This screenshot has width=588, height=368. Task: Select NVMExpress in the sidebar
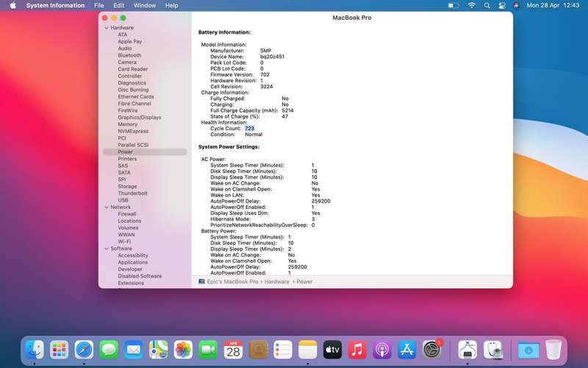[x=133, y=131]
